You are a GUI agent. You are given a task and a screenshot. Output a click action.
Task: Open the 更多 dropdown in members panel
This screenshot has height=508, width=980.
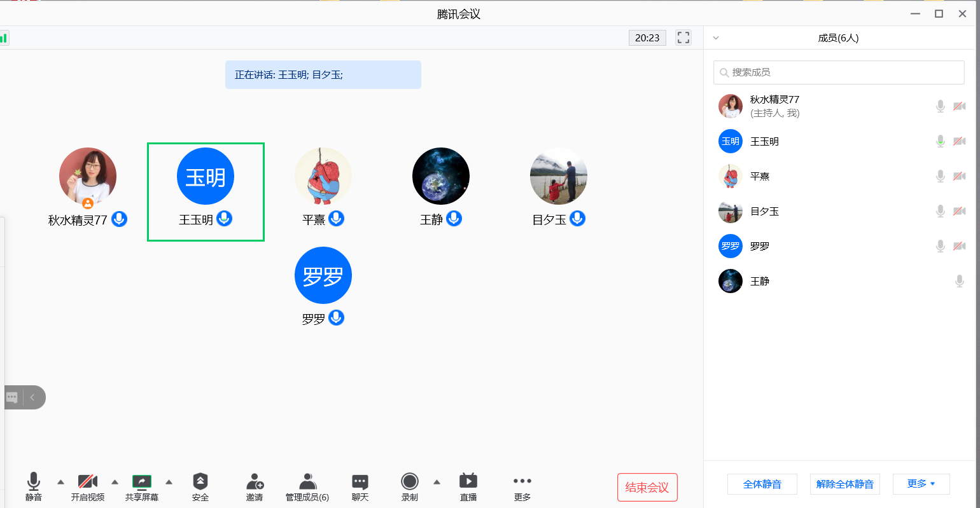pyautogui.click(x=921, y=484)
